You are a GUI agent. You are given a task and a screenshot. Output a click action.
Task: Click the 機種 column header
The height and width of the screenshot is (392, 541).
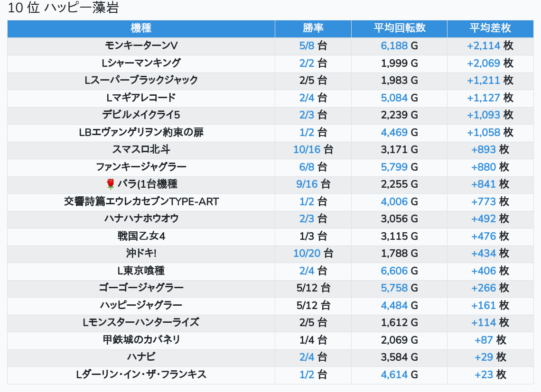[x=141, y=28]
